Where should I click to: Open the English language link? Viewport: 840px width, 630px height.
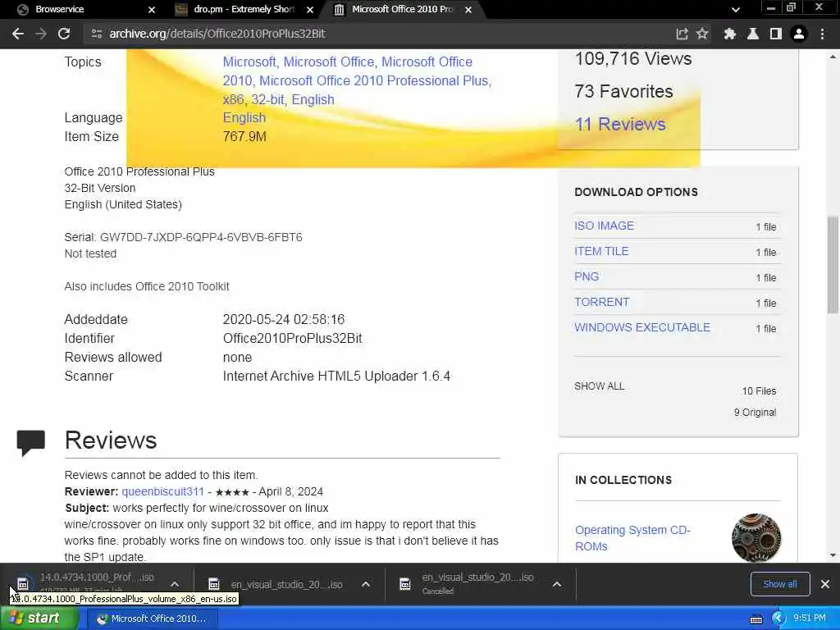244,118
